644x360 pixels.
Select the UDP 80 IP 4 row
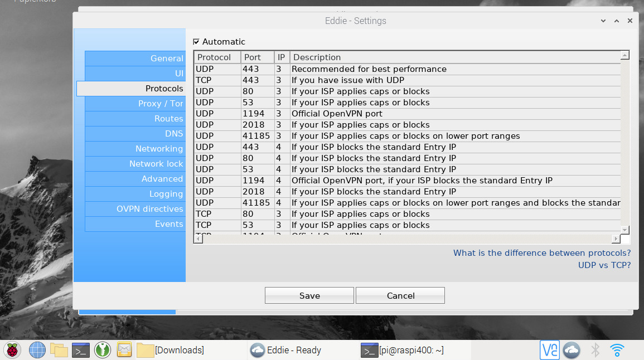(x=407, y=158)
